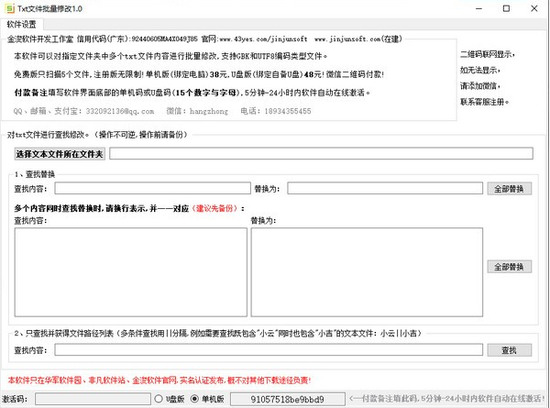This screenshot has width=550, height=408.
Task: Click the upper 全部替换 button
Action: [x=509, y=189]
